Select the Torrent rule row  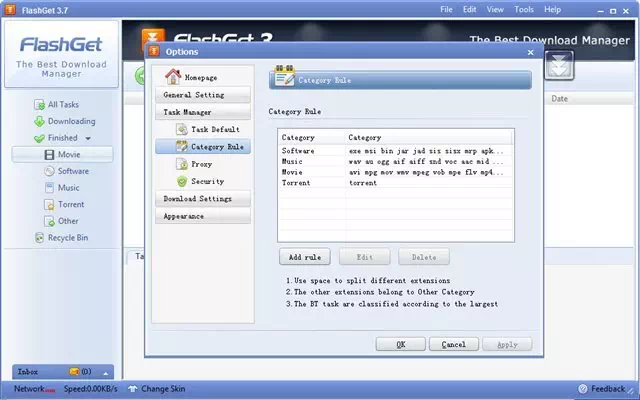(395, 182)
